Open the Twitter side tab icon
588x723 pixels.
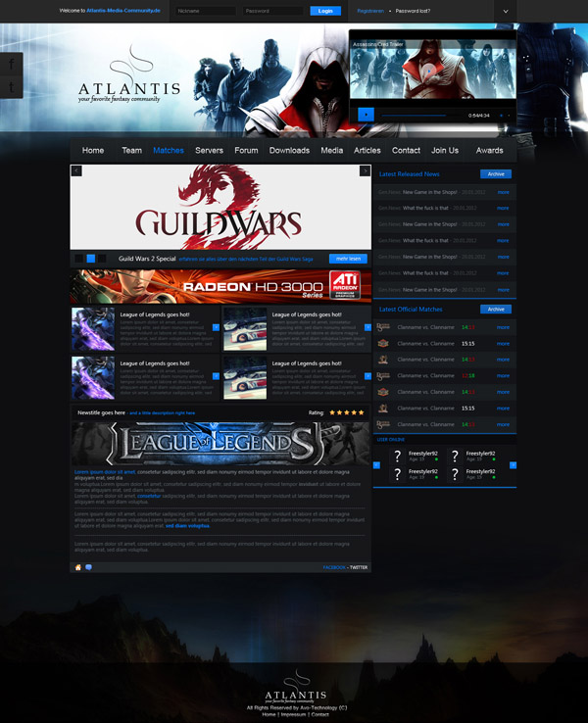11,86
